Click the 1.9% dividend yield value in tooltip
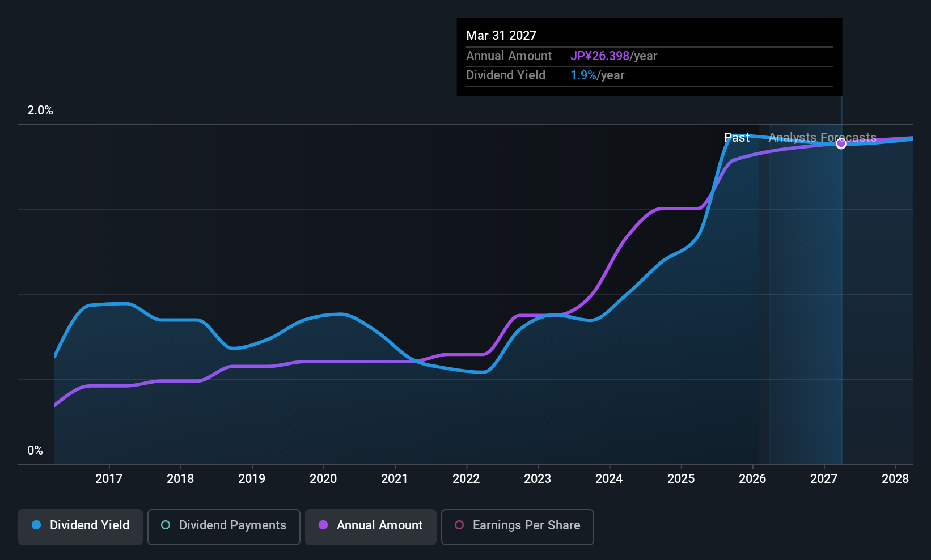This screenshot has height=560, width=931. coord(583,75)
